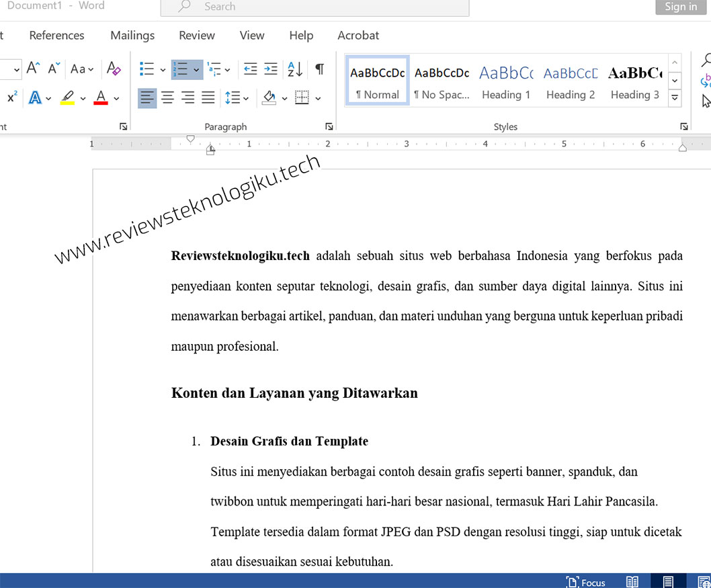Open the Mailings tab
Viewport: 711px width, 588px height.
pyautogui.click(x=132, y=36)
